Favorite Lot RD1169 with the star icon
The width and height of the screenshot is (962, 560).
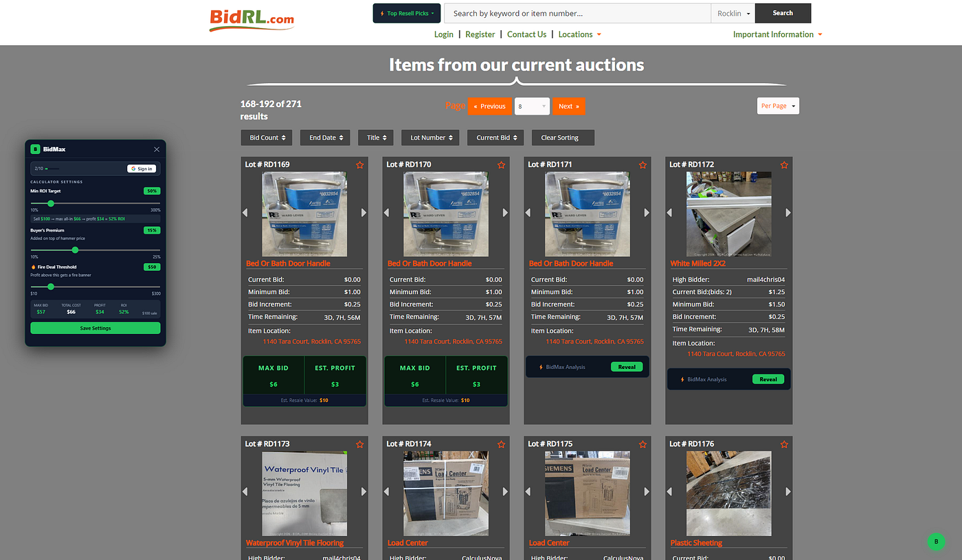[x=359, y=165]
